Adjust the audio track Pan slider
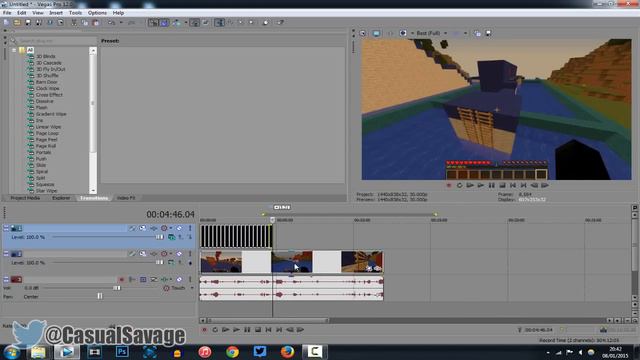 100,296
